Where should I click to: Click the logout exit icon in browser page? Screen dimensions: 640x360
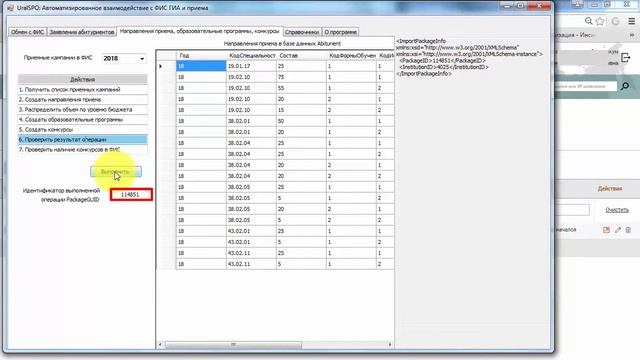point(625,58)
